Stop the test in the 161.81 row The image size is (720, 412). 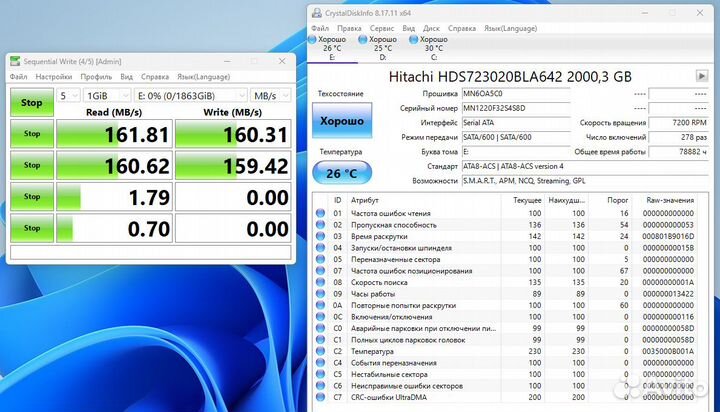32,134
